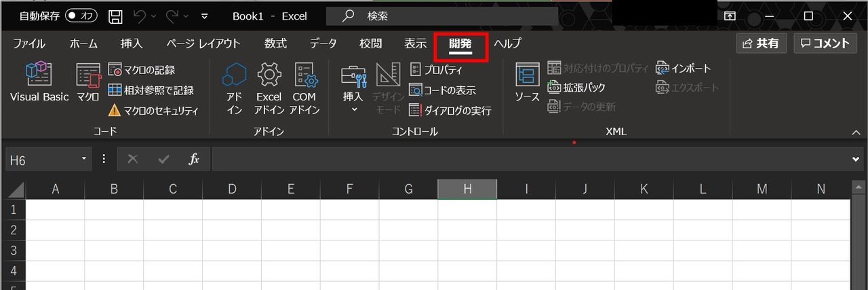Click the コメント (Comments) button
This screenshot has width=868, height=290.
825,43
